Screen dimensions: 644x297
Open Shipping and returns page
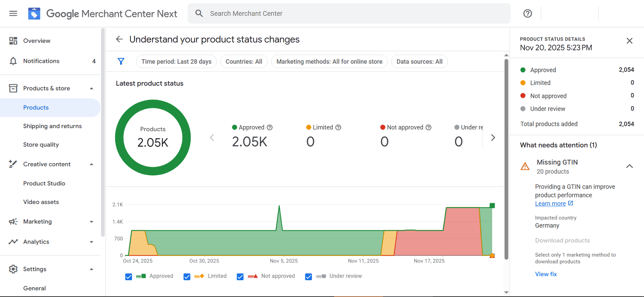coord(52,126)
